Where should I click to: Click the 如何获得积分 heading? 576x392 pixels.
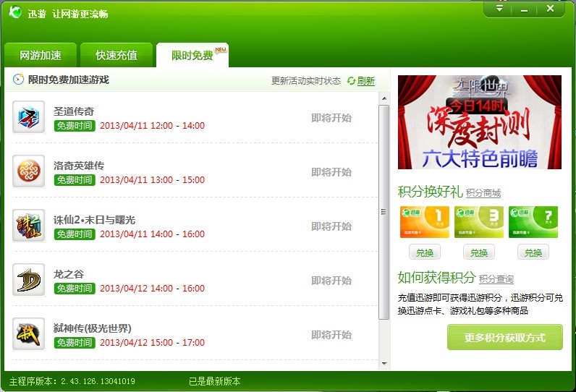tap(437, 278)
